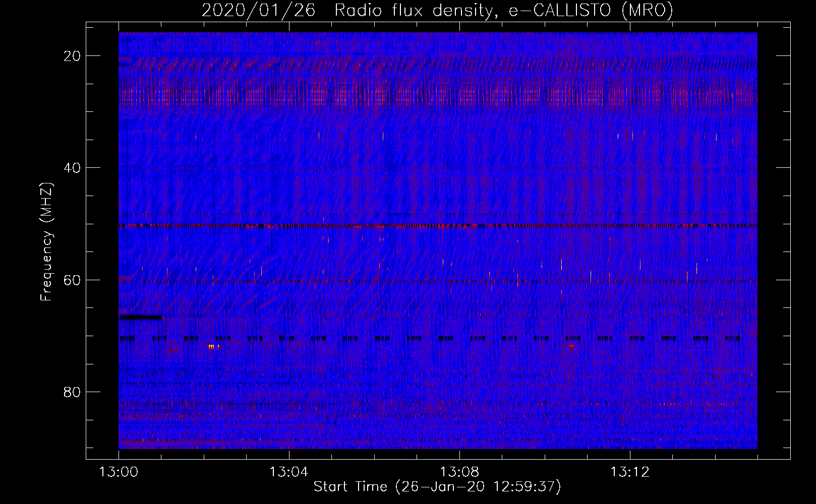Image resolution: width=816 pixels, height=504 pixels.
Task: Click the '13:00' time tick label
Action: pyautogui.click(x=119, y=472)
